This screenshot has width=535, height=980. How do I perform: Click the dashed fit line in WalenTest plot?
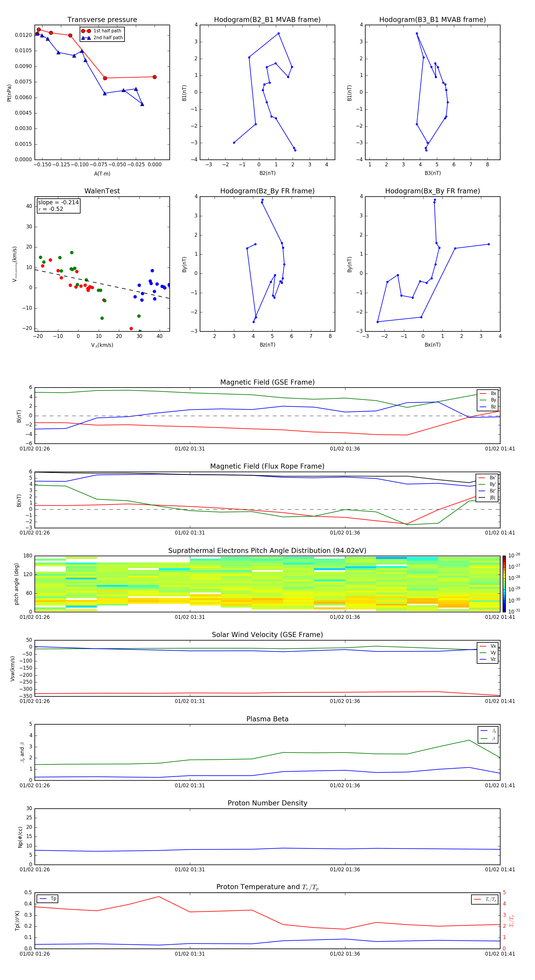(x=102, y=284)
